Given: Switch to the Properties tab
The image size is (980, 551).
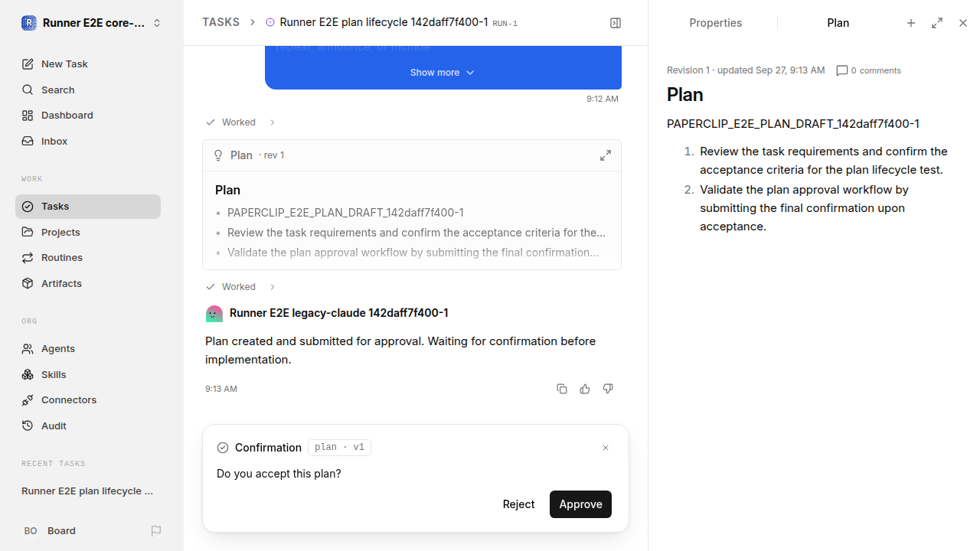Looking at the screenshot, I should click(x=715, y=23).
